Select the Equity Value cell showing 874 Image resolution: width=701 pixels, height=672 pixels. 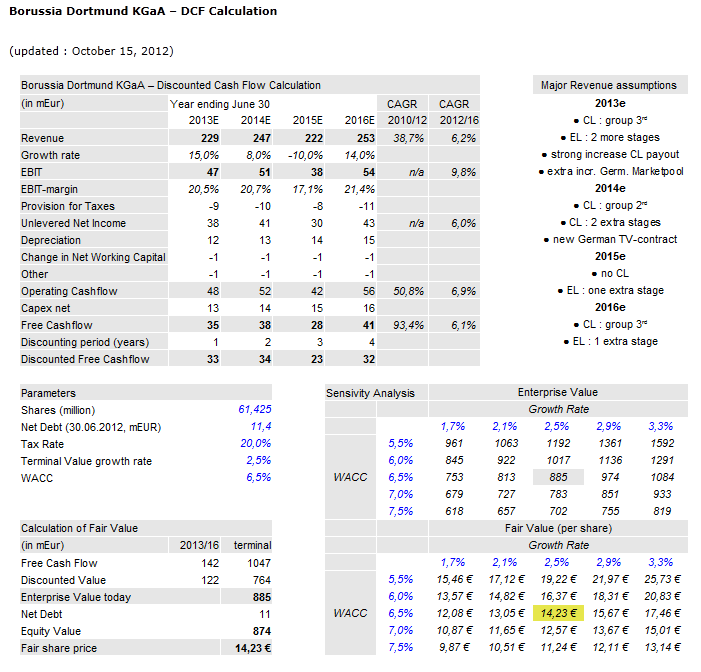(x=258, y=631)
